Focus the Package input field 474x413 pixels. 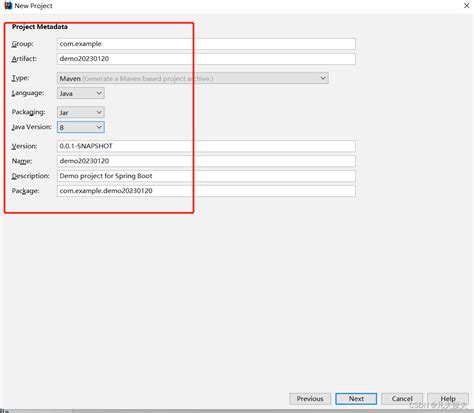(x=206, y=191)
